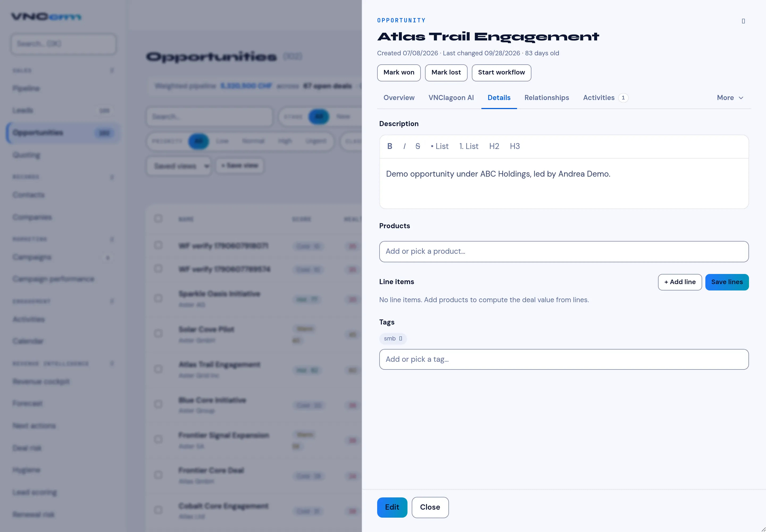Screen dimensions: 766x532
Task: Apply strikethrough formatting in description toolbar
Action: click(x=418, y=146)
